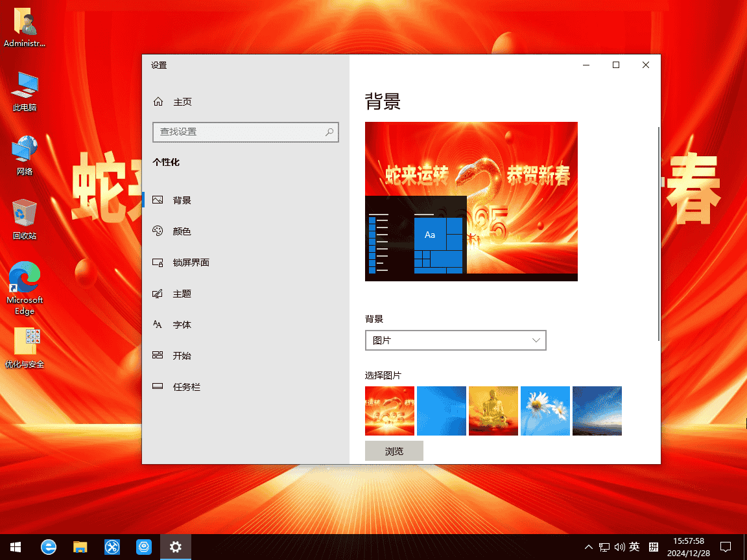This screenshot has width=747, height=560.
Task: Open the Windows Start button
Action: (x=16, y=546)
